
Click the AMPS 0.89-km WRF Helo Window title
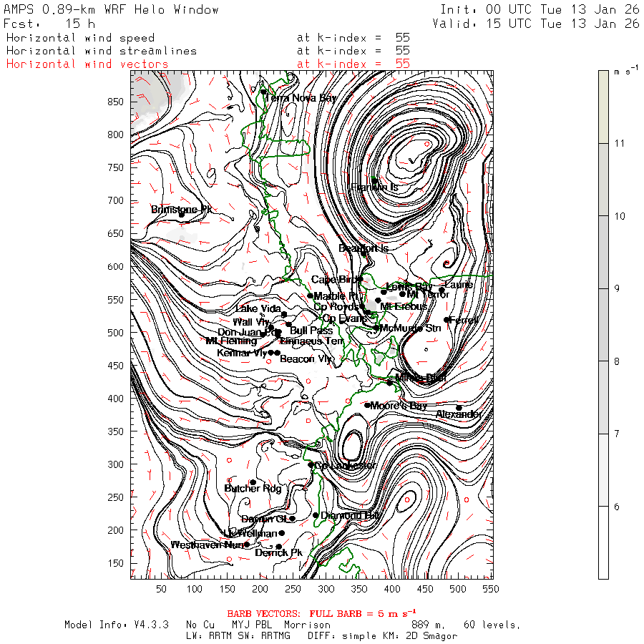tap(112, 9)
